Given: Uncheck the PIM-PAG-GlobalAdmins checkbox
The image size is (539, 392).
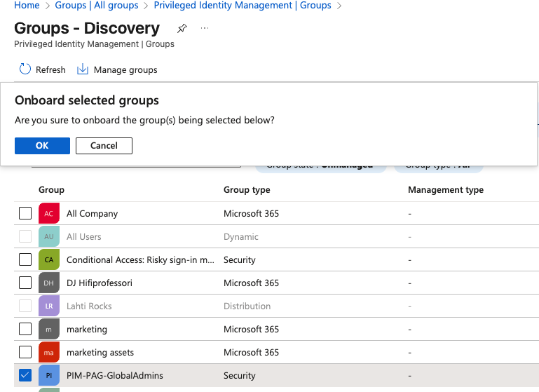Looking at the screenshot, I should point(25,376).
